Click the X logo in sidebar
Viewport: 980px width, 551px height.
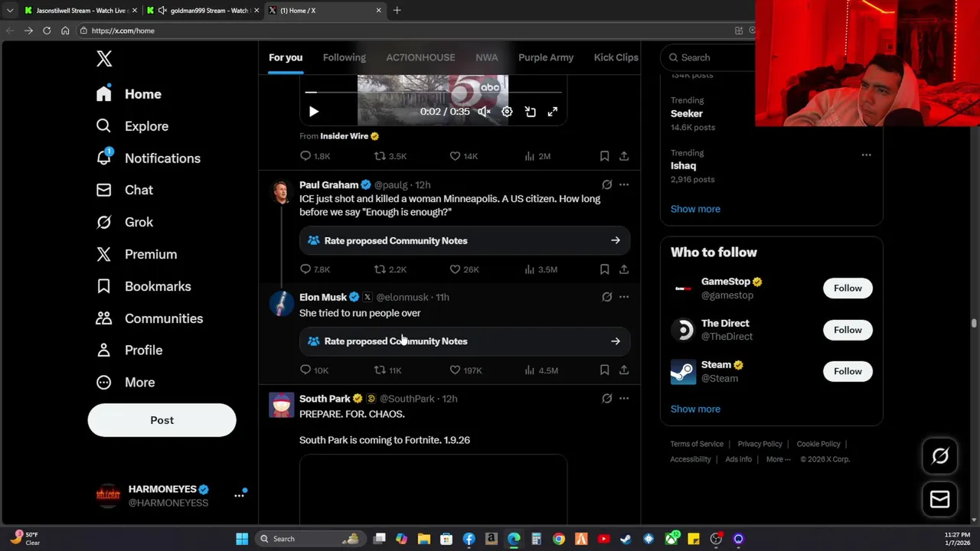pos(104,58)
